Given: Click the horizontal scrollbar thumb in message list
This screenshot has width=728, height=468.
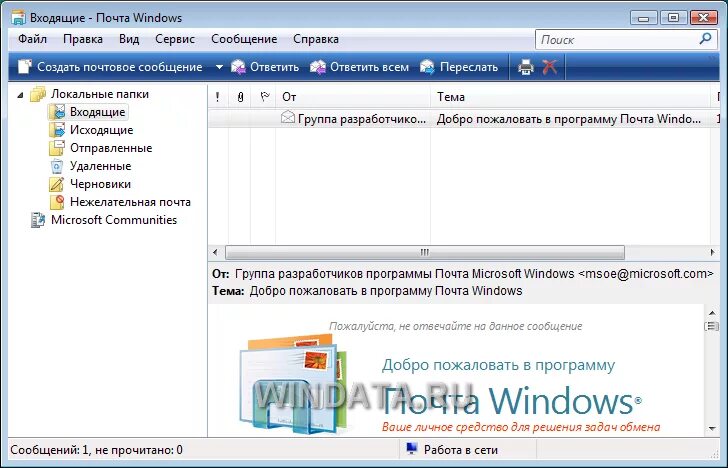Looking at the screenshot, I should click(x=425, y=253).
